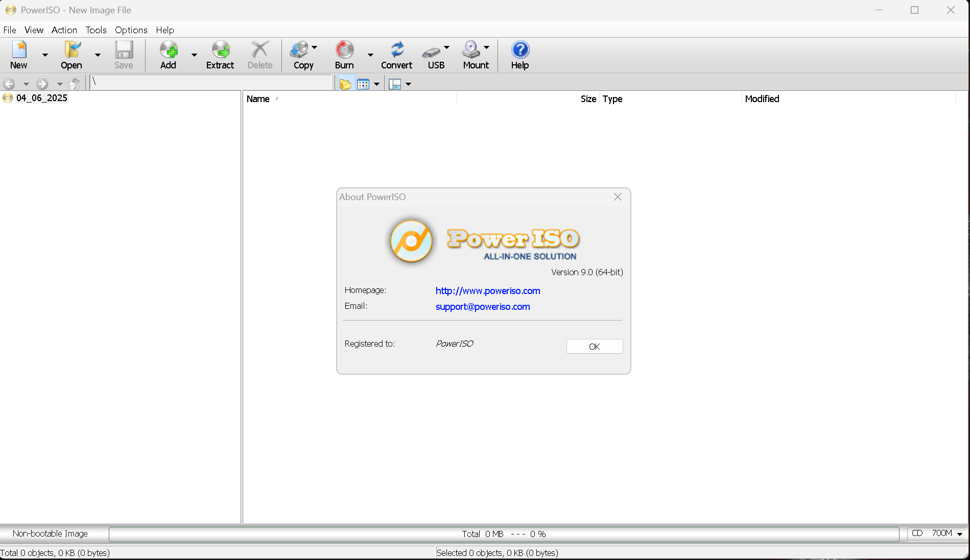This screenshot has width=970, height=560.
Task: Open the http://www.poweriso.com homepage link
Action: click(488, 291)
